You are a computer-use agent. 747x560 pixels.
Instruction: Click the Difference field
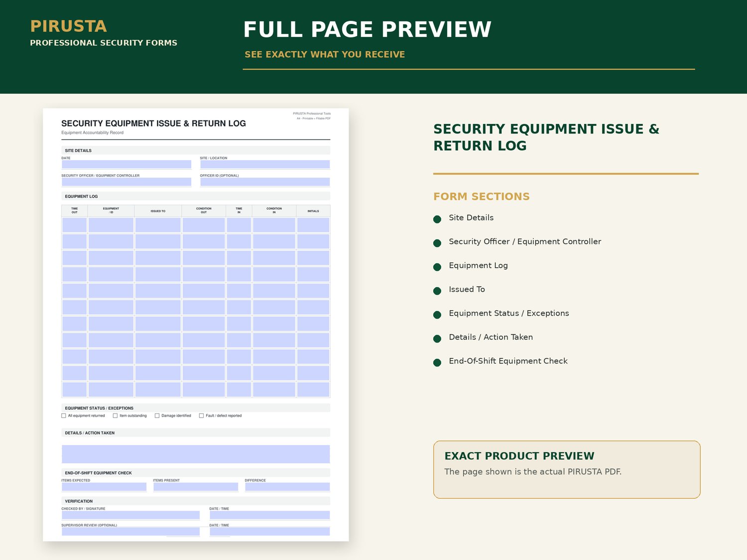click(287, 487)
